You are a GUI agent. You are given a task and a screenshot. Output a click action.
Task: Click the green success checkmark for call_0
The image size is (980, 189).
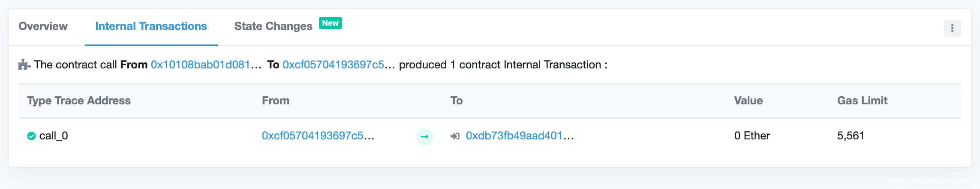click(x=31, y=136)
